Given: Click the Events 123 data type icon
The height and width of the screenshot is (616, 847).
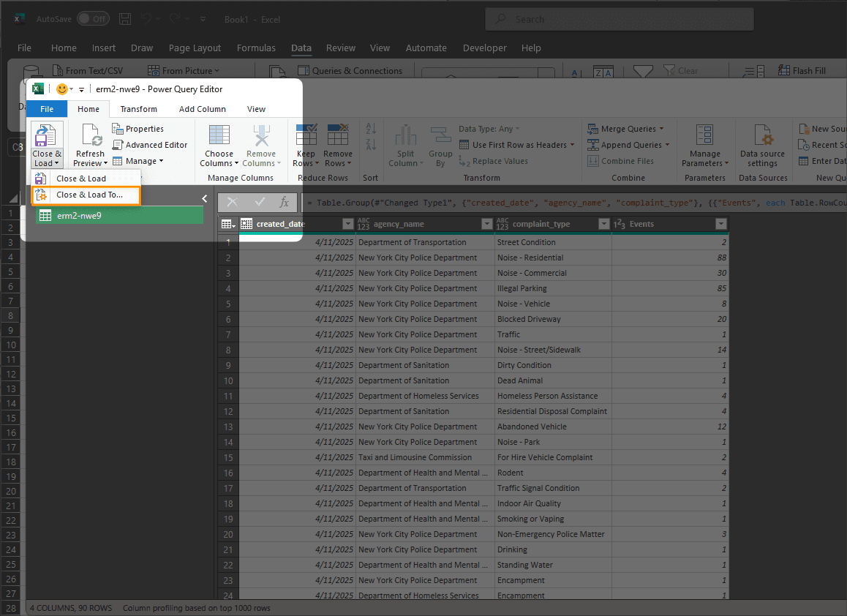Looking at the screenshot, I should [x=619, y=225].
